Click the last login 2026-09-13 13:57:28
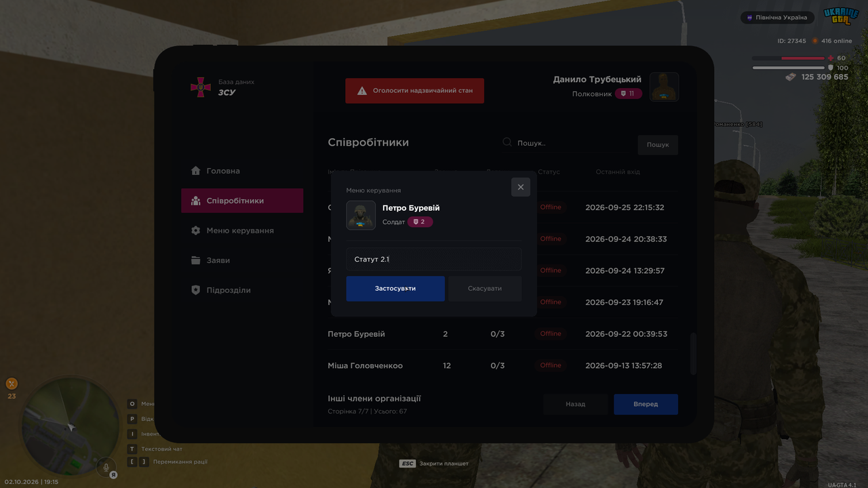Screen dimensions: 868x488 click(x=624, y=365)
